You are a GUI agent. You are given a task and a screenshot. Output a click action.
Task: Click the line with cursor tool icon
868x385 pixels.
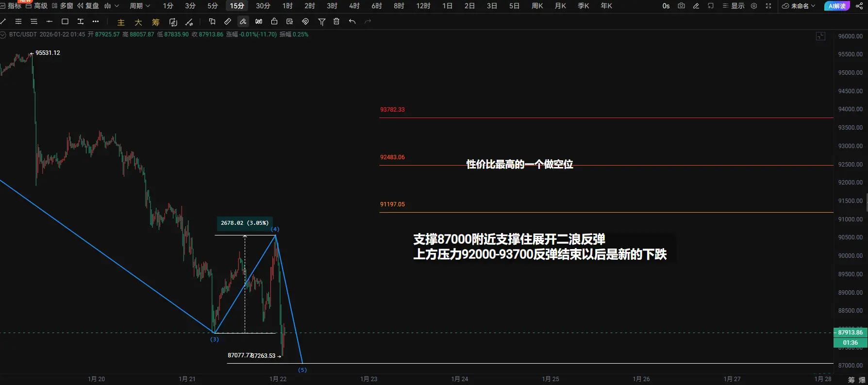pos(189,22)
